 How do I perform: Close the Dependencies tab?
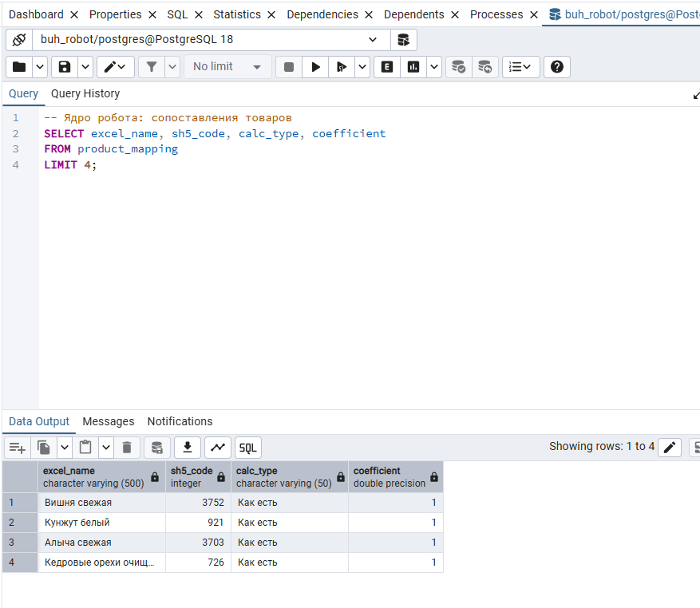point(369,15)
